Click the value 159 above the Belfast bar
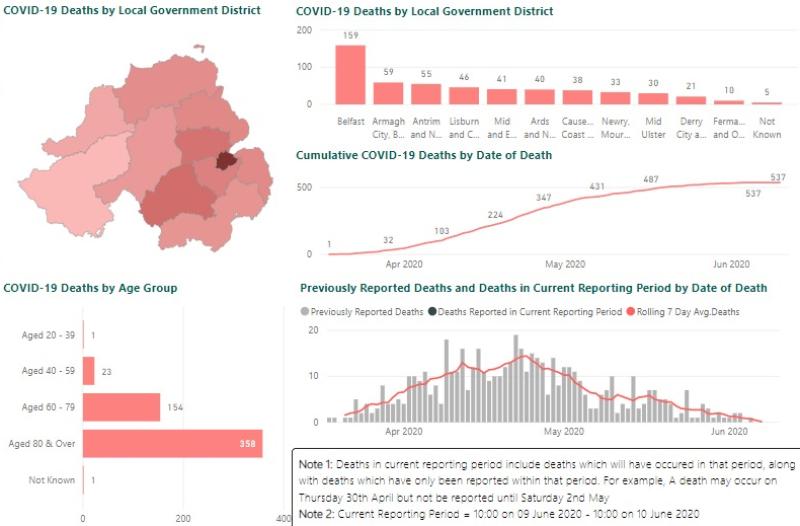This screenshot has height=526, width=800. [x=351, y=35]
